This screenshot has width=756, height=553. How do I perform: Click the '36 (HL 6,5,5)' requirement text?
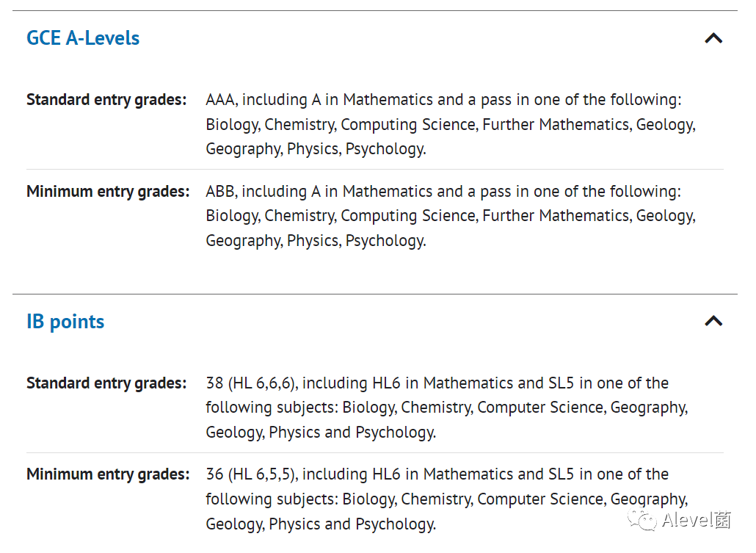click(x=252, y=474)
